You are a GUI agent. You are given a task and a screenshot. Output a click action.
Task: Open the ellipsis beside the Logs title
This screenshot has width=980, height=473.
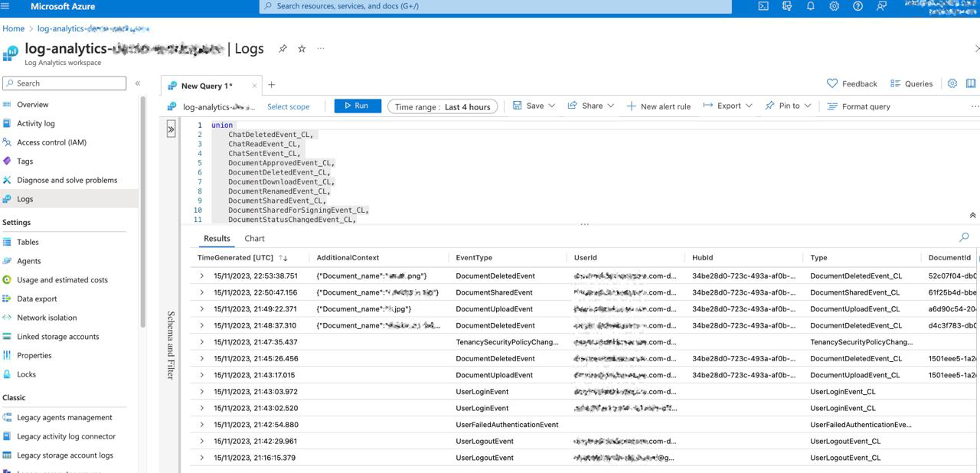point(321,48)
